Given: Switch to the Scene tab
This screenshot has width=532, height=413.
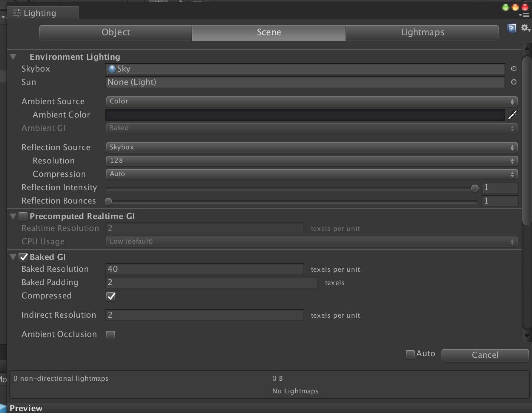Looking at the screenshot, I should [x=269, y=33].
